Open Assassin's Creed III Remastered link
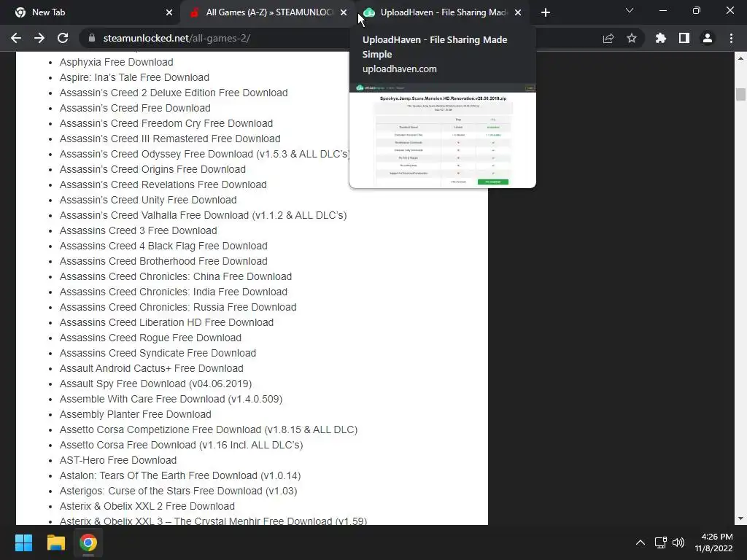747x560 pixels. pos(170,138)
